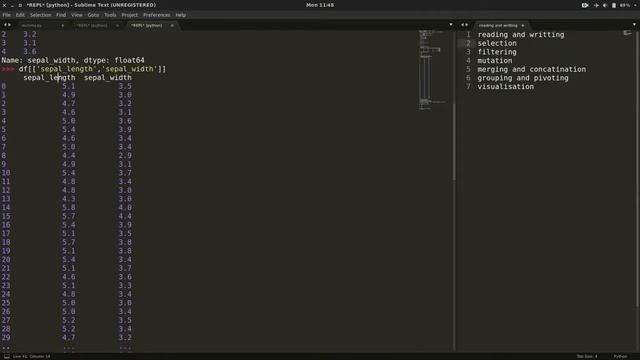Open the Edit menu

point(20,15)
